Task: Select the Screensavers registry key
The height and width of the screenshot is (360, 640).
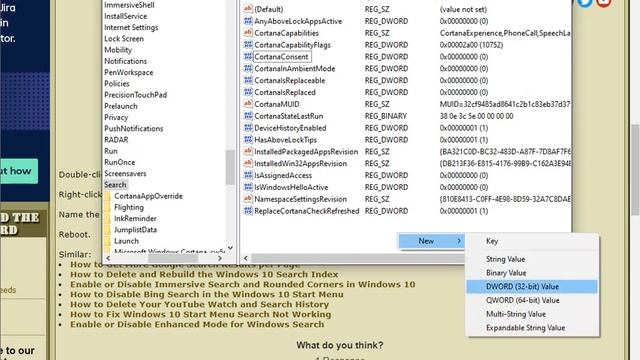Action: tap(125, 173)
